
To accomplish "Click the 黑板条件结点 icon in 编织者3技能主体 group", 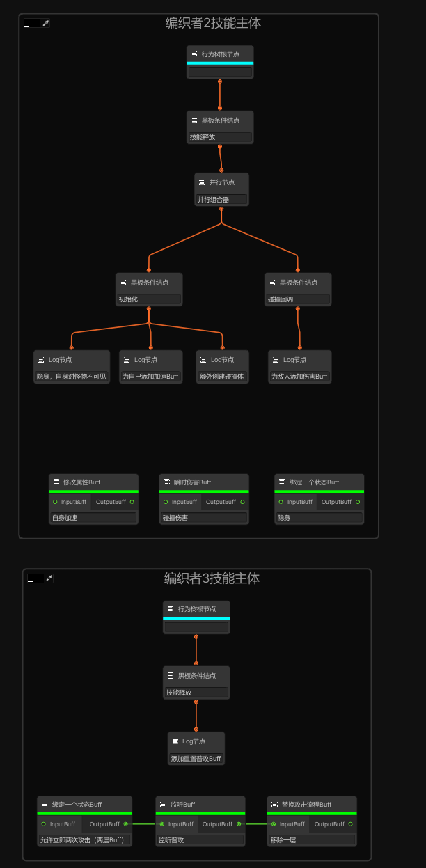I will 171,676.
